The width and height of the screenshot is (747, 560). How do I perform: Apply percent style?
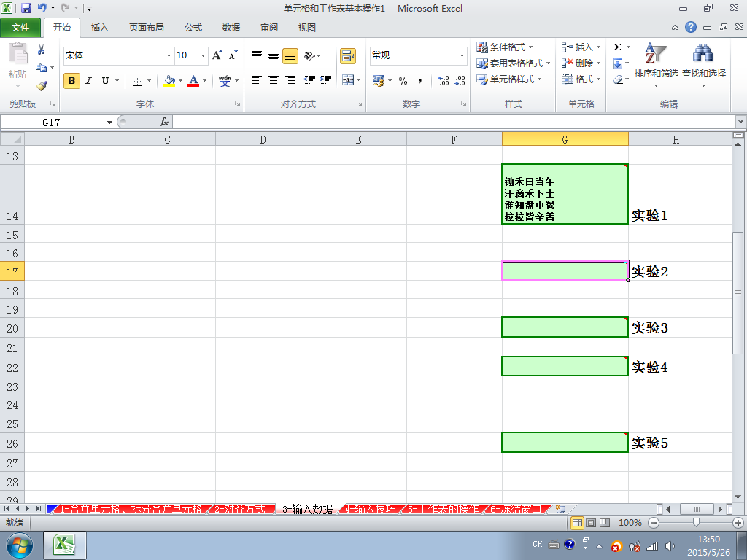[403, 80]
